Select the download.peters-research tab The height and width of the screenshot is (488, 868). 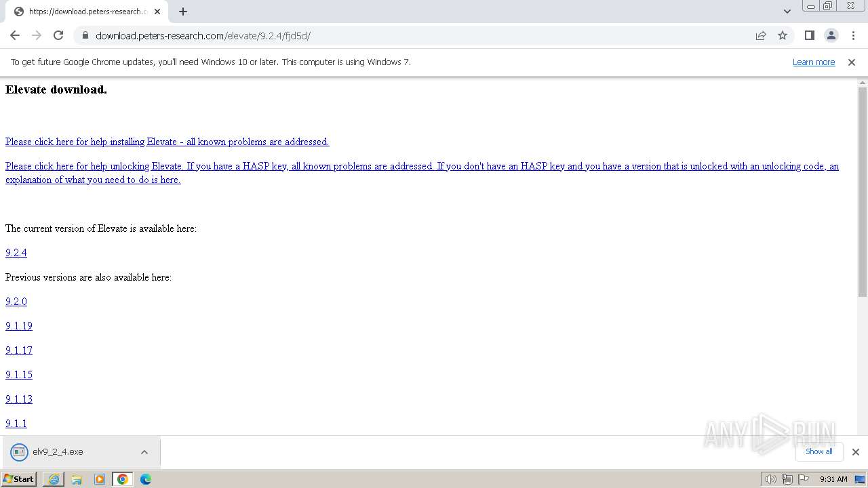[x=87, y=12]
